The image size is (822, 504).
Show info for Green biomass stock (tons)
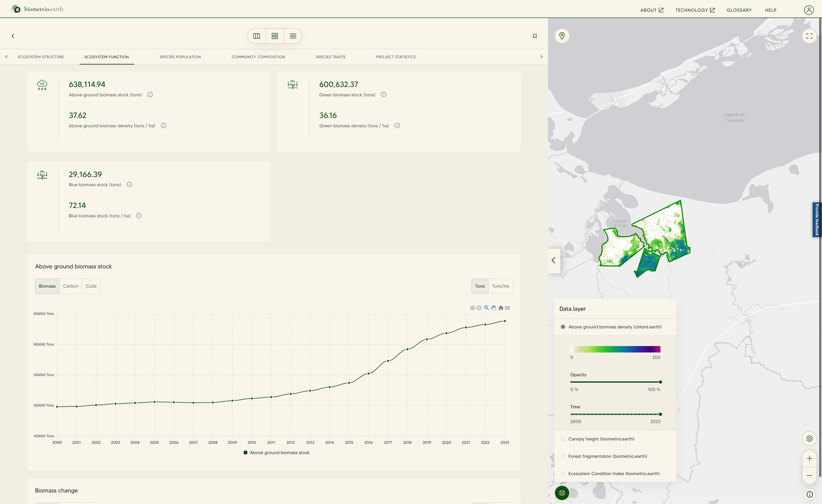(x=384, y=95)
